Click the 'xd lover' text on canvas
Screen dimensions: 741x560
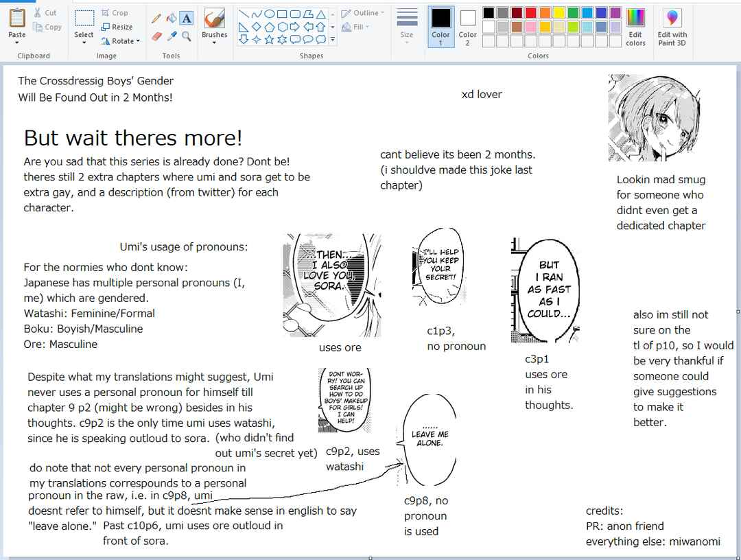(482, 95)
